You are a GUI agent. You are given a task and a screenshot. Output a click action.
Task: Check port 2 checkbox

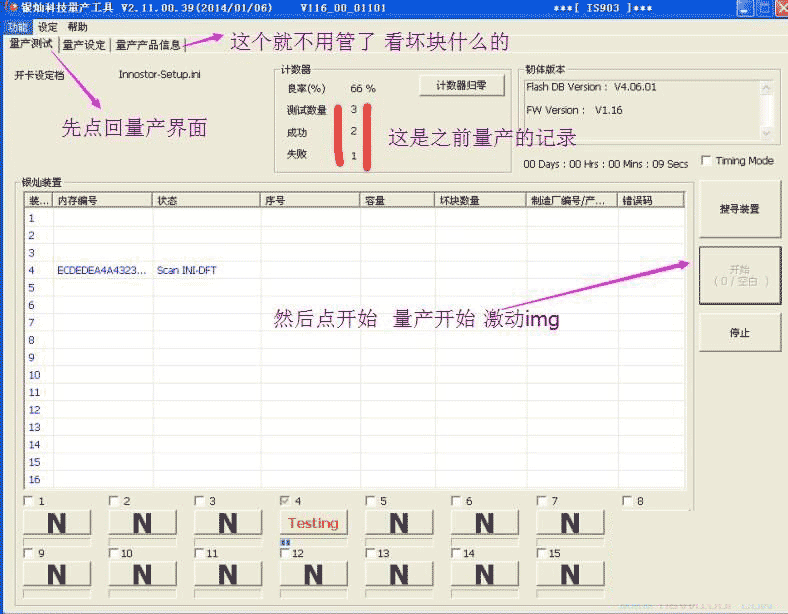pyautogui.click(x=114, y=500)
